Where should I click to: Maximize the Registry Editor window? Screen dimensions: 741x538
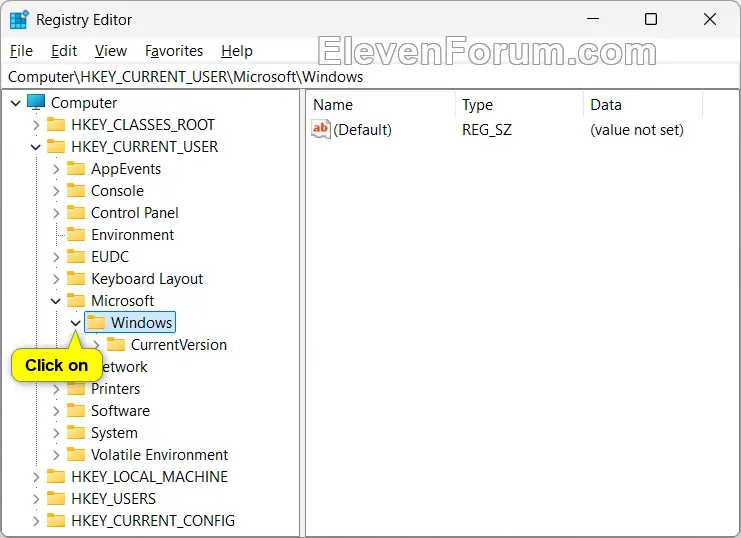[651, 19]
